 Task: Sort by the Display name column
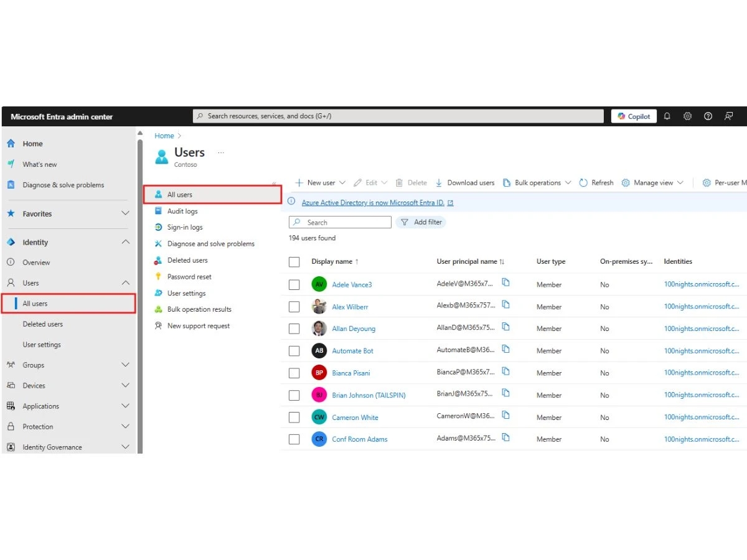point(335,261)
